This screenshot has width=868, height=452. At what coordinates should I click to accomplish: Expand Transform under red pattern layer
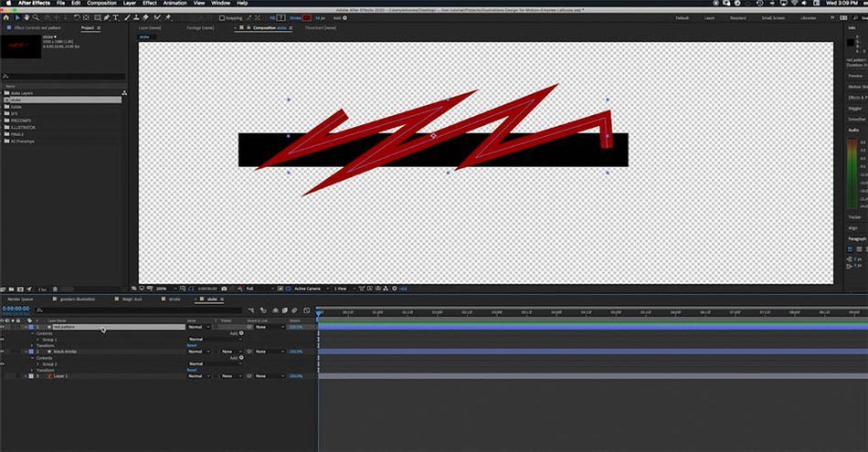pyautogui.click(x=32, y=345)
